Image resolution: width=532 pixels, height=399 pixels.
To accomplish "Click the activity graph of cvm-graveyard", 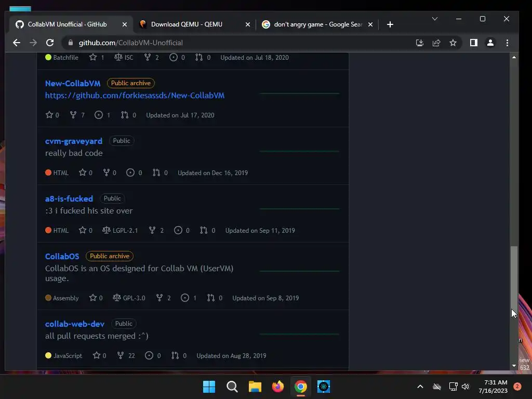I will click(x=299, y=151).
